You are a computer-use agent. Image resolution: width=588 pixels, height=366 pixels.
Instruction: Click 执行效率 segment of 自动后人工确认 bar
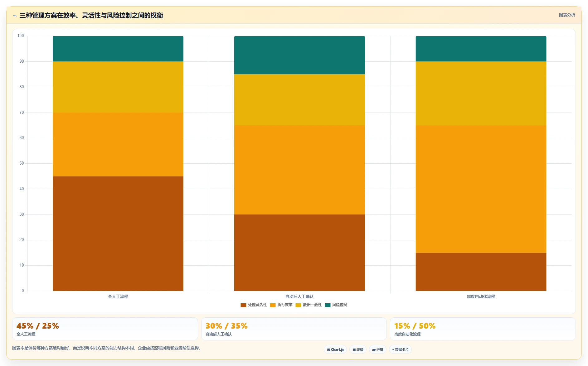point(299,170)
